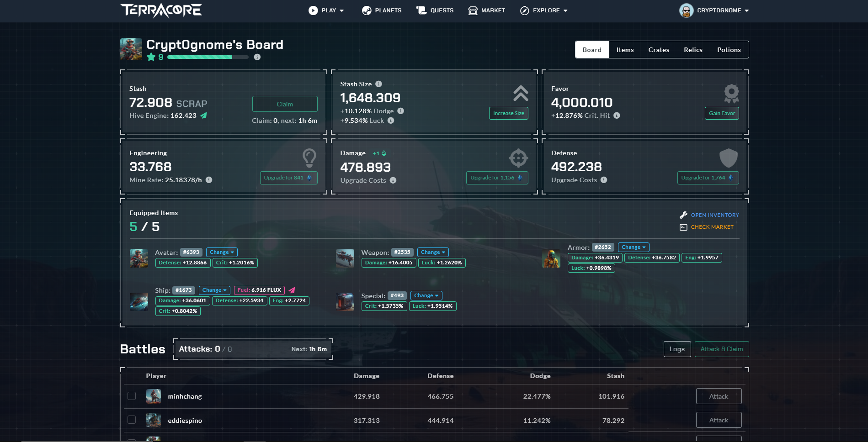Click the Planets globe icon

click(x=367, y=11)
